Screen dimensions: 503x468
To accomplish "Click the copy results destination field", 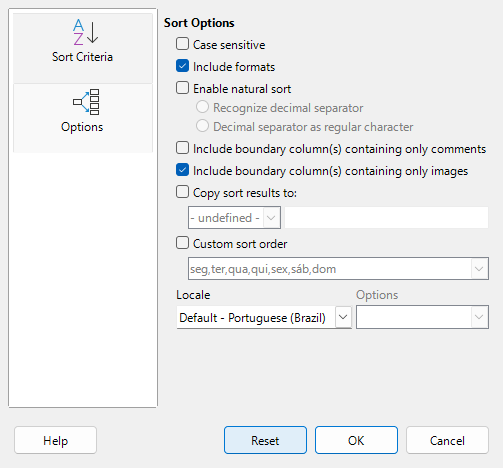I will point(387,218).
